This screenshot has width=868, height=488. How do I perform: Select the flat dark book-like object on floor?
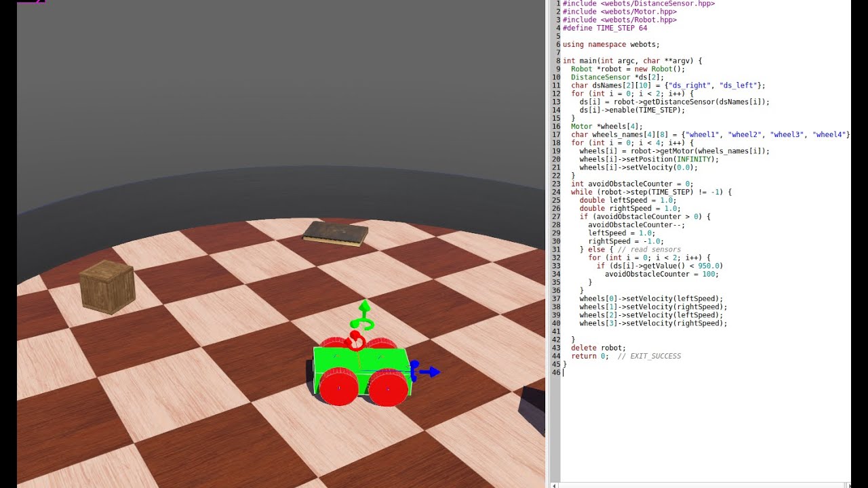coord(336,233)
